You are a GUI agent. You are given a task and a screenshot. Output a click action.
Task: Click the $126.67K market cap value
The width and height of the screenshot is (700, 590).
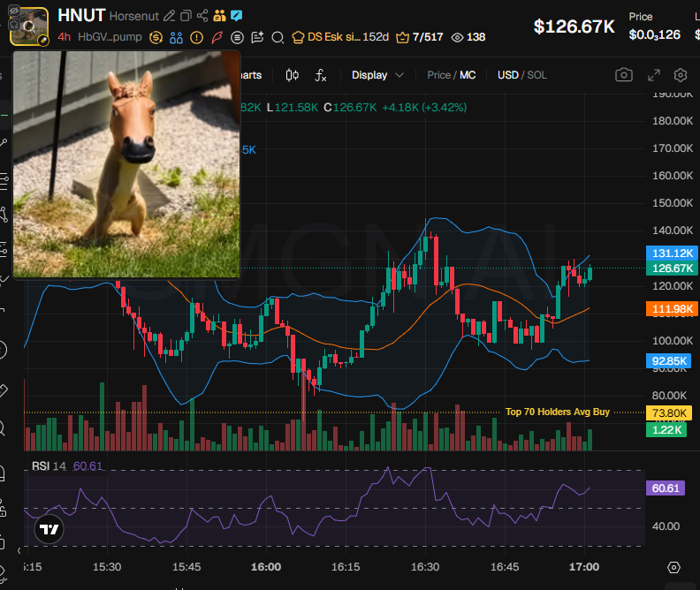(574, 26)
